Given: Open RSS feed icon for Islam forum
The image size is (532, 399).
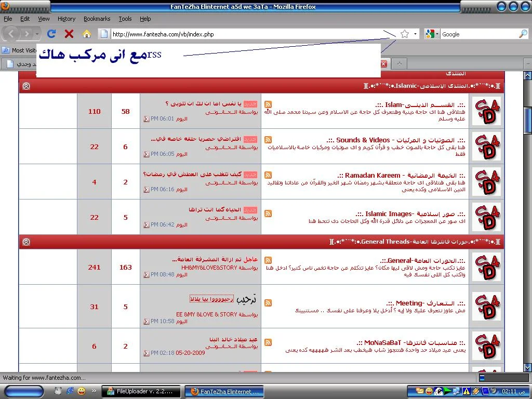Looking at the screenshot, I should click(x=268, y=104).
